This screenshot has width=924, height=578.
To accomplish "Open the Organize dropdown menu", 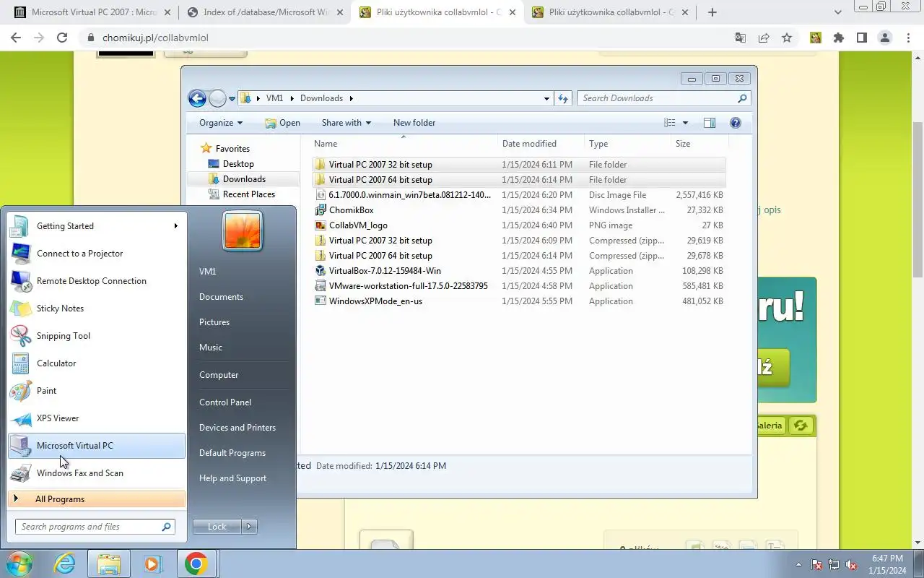I will (221, 123).
